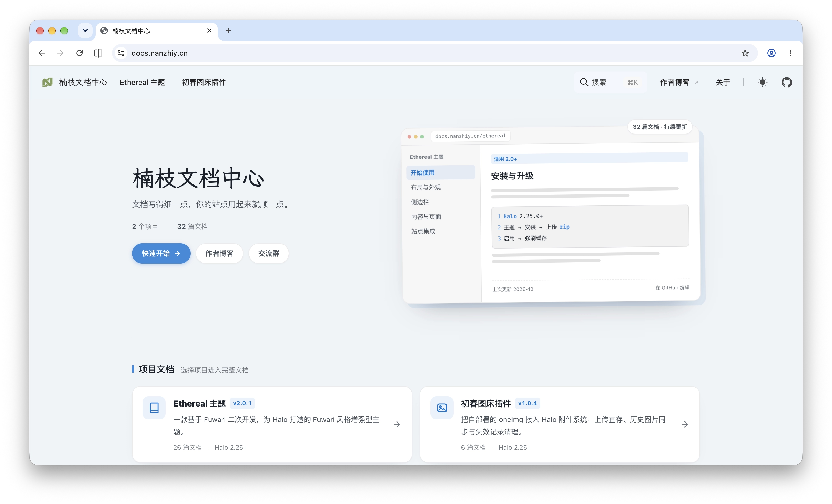This screenshot has width=832, height=504.
Task: Reload the current page
Action: [79, 53]
